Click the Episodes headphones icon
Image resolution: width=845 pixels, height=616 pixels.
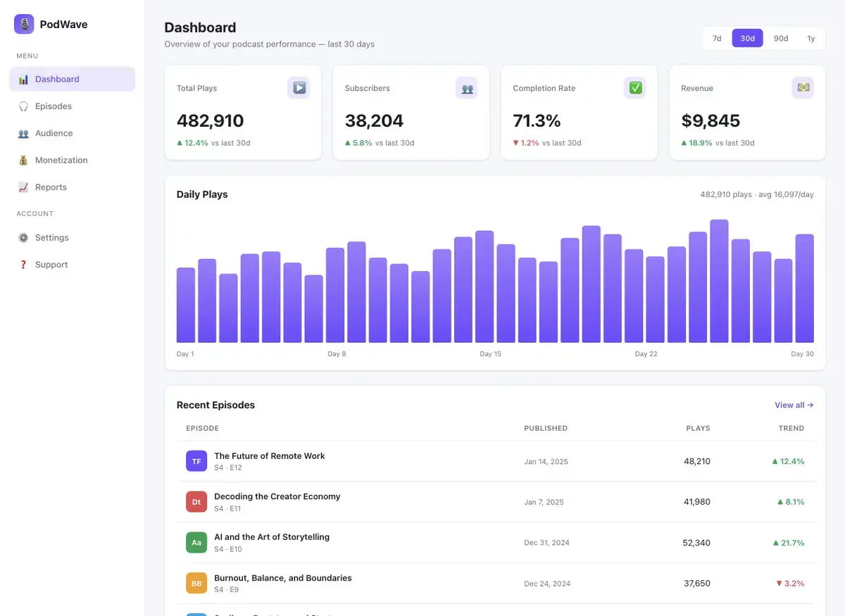23,106
